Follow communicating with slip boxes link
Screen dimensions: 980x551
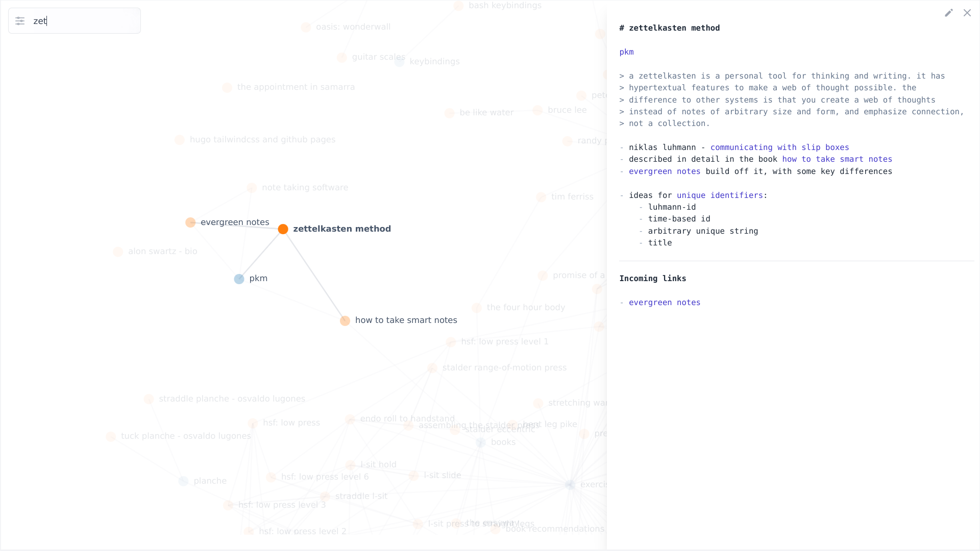pos(779,147)
